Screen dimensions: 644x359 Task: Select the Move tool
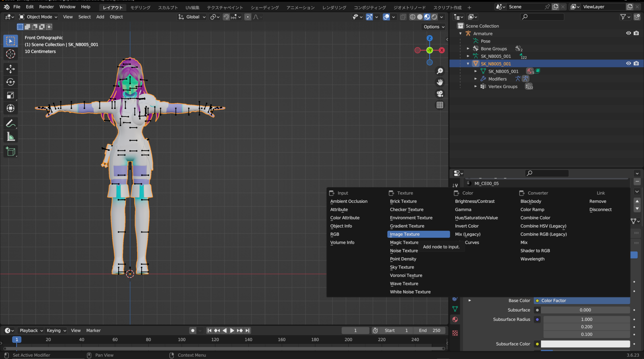[10, 69]
